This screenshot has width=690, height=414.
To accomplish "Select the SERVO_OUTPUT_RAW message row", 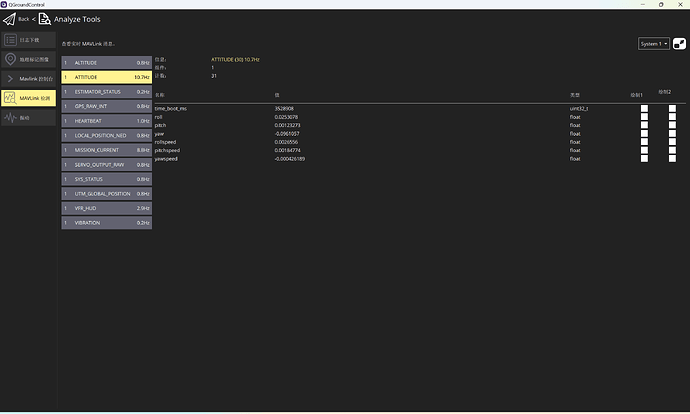I will pos(106,165).
